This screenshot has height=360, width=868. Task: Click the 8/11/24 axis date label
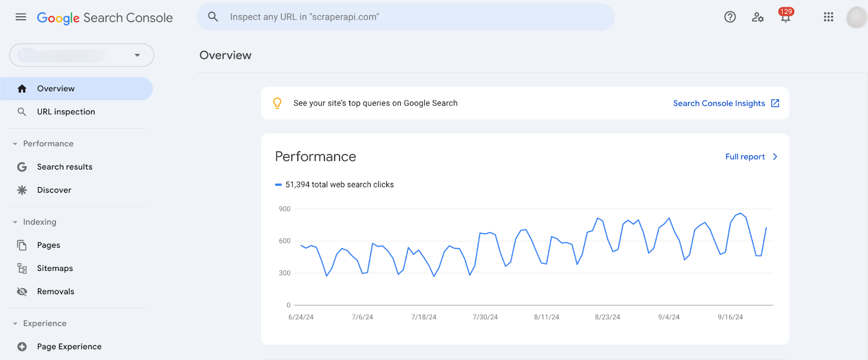546,317
